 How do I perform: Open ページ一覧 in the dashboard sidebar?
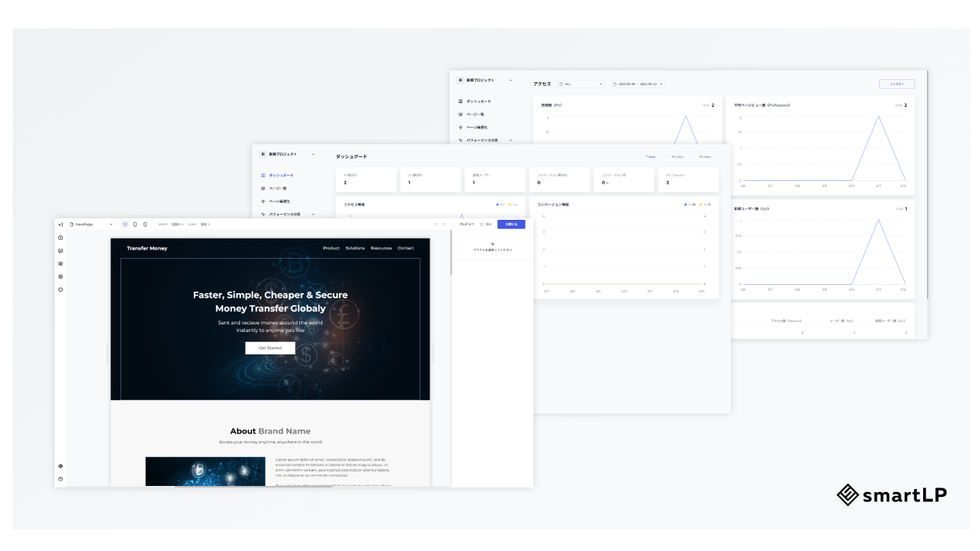[278, 188]
